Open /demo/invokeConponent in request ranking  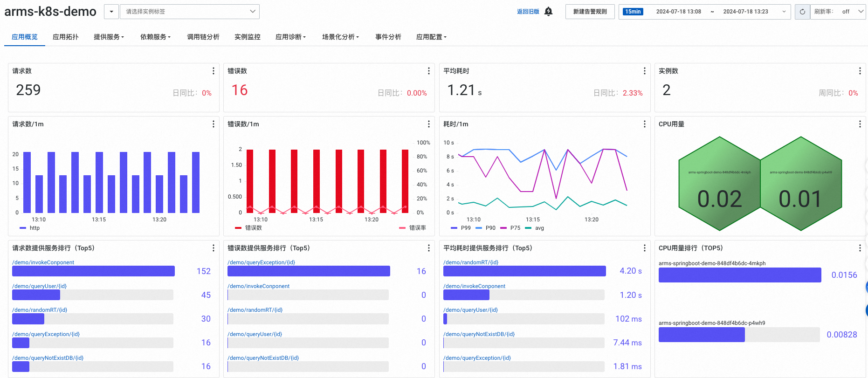pyautogui.click(x=43, y=262)
